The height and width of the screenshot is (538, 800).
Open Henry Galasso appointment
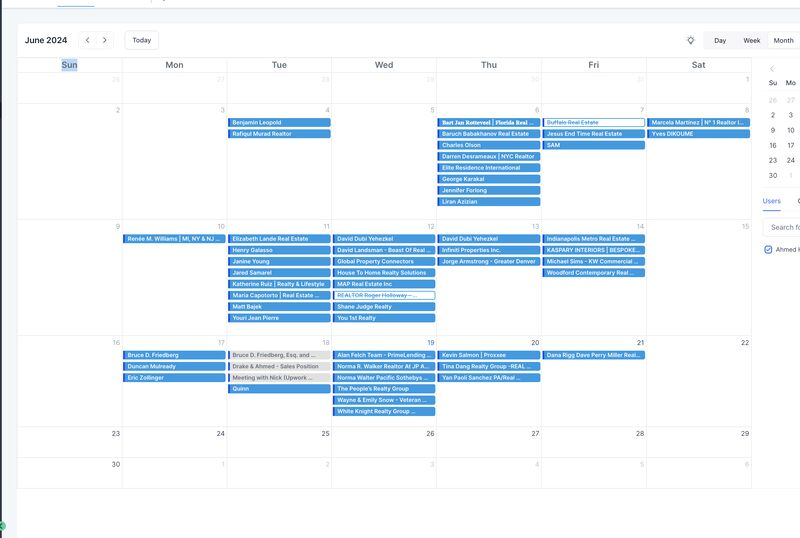coord(279,250)
